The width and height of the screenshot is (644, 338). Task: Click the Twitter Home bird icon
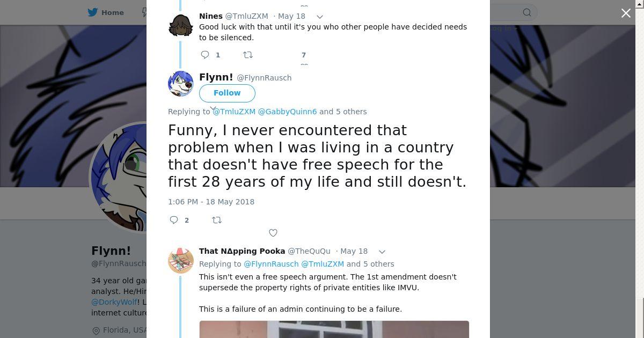click(x=93, y=12)
